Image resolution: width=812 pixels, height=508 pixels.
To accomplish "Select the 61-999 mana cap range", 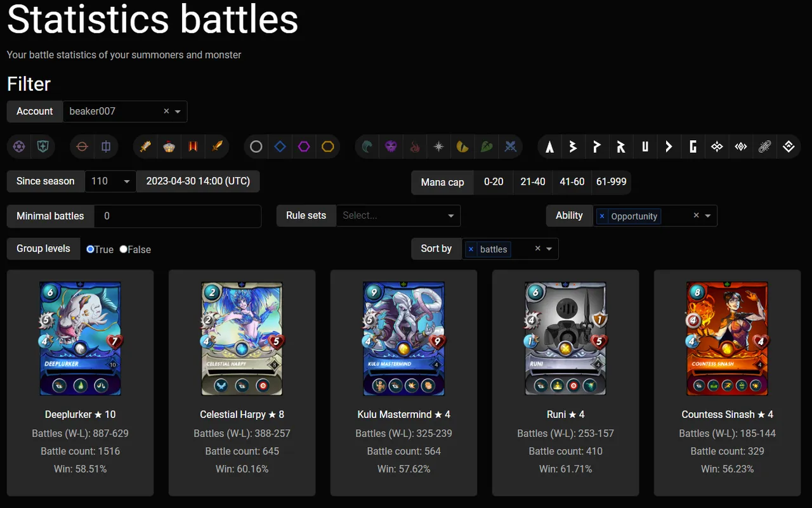I will point(612,182).
